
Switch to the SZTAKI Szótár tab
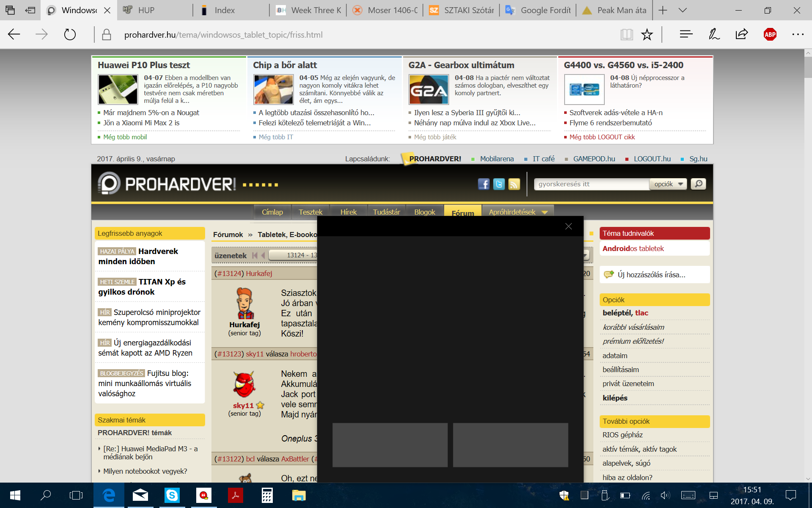pos(461,10)
